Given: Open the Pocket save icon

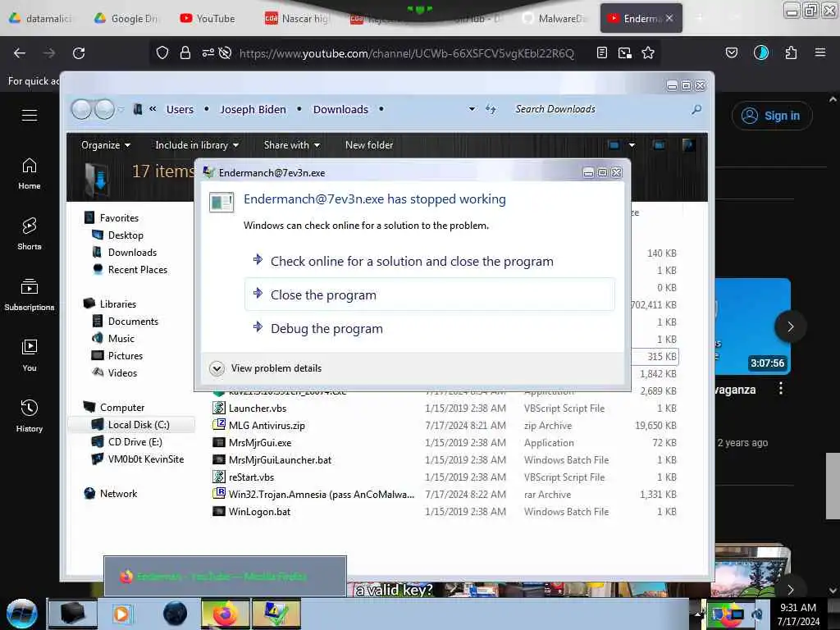Looking at the screenshot, I should (731, 52).
